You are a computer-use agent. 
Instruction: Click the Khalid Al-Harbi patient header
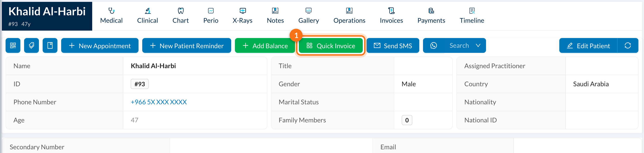click(47, 16)
